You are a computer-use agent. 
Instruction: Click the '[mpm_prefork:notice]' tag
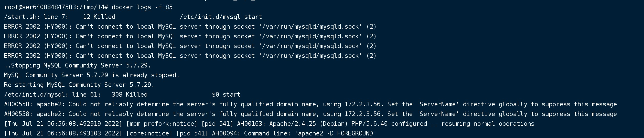(162, 124)
